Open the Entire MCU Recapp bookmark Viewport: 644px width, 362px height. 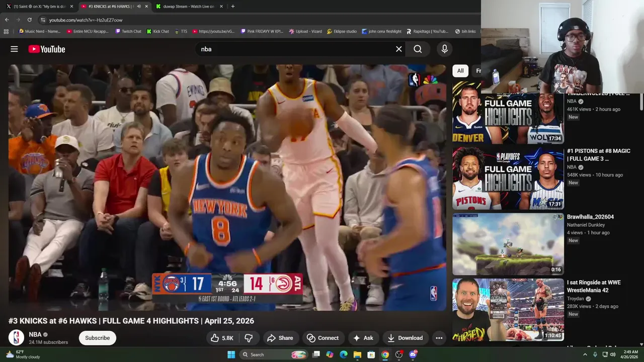[88, 31]
